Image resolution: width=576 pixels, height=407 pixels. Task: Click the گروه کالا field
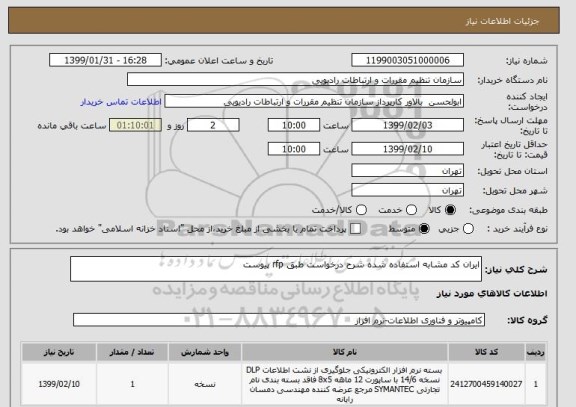pos(279,320)
